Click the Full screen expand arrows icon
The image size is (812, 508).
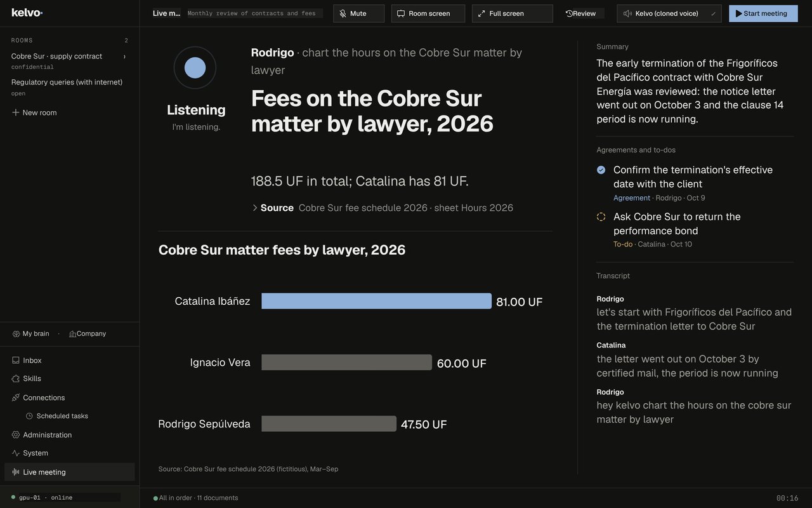481,13
